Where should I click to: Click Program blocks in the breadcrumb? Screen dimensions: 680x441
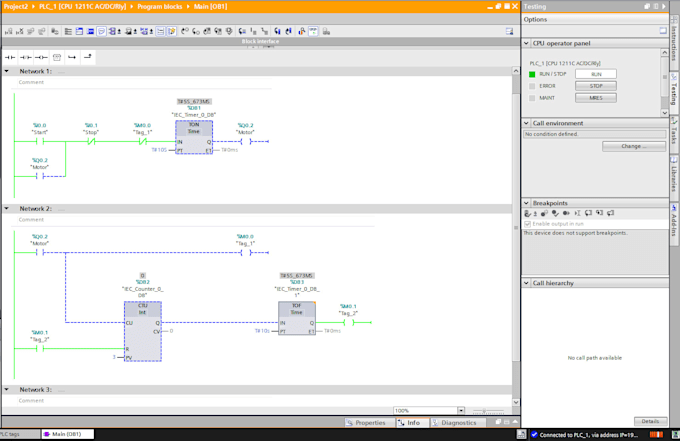160,7
